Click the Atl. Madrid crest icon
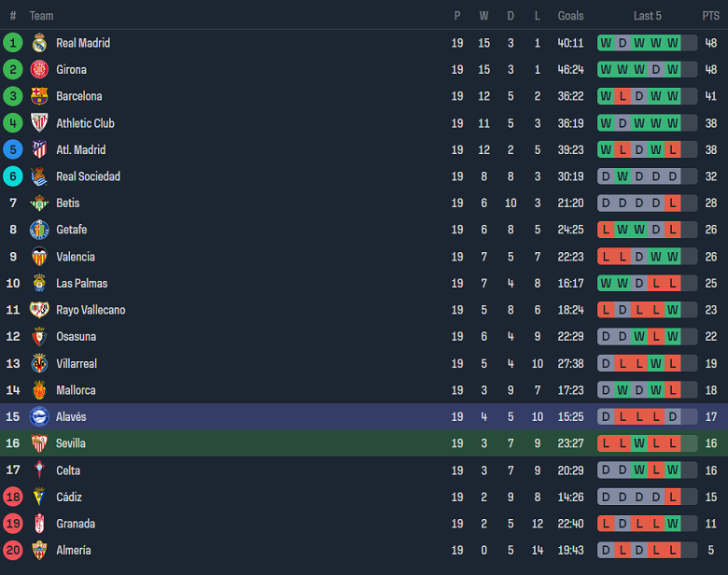This screenshot has width=728, height=575. [39, 149]
